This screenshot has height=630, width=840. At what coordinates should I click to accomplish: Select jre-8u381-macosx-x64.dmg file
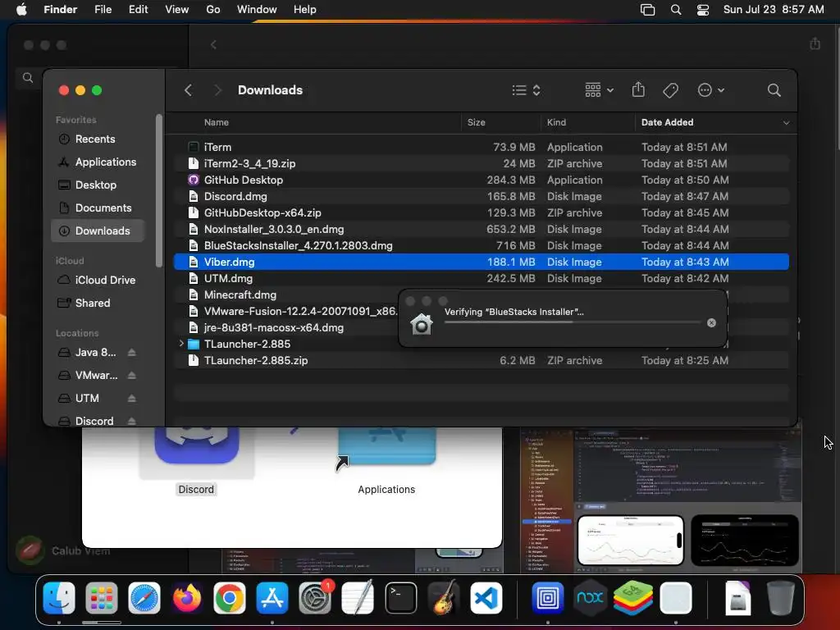[x=286, y=327]
